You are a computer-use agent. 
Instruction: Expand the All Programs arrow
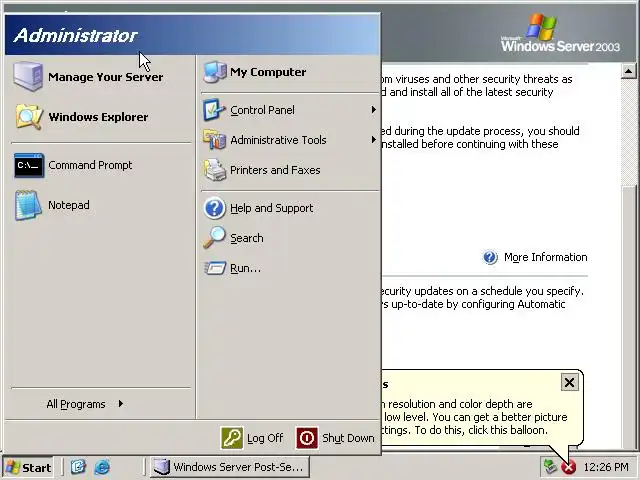coord(121,404)
